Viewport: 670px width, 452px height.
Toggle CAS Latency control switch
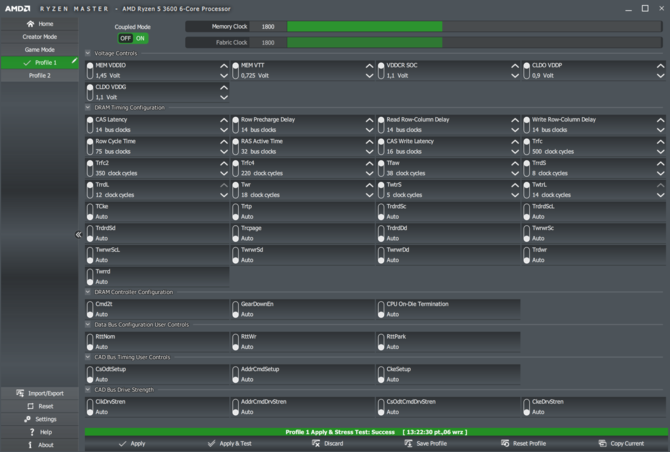[90, 125]
